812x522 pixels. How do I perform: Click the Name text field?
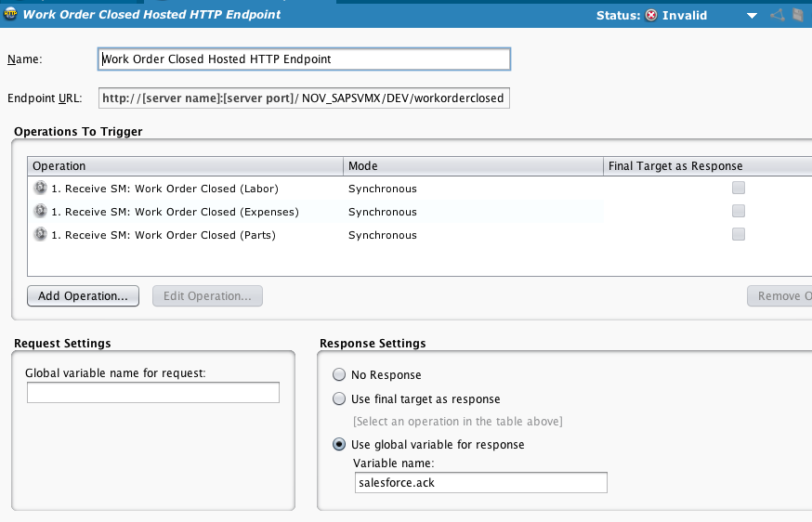point(304,59)
